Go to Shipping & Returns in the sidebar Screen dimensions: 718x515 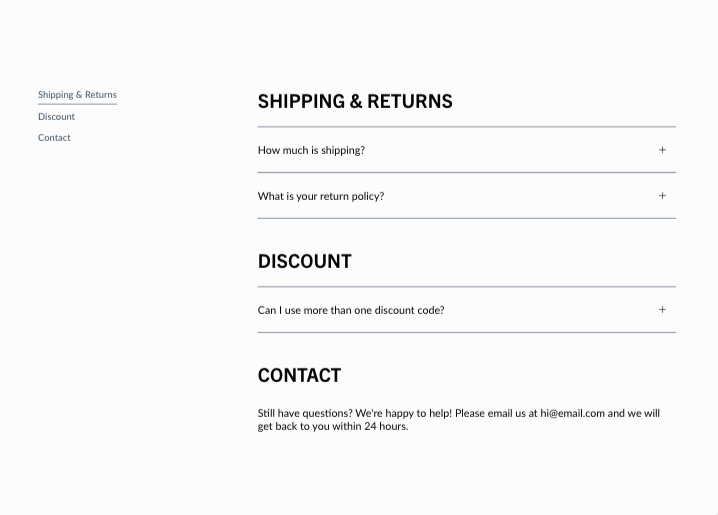click(x=77, y=95)
